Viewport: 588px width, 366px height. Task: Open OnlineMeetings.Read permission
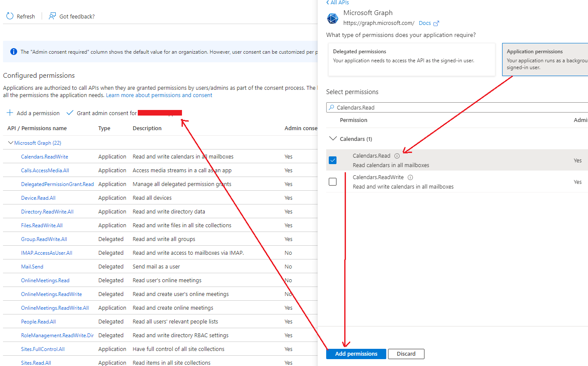45,281
